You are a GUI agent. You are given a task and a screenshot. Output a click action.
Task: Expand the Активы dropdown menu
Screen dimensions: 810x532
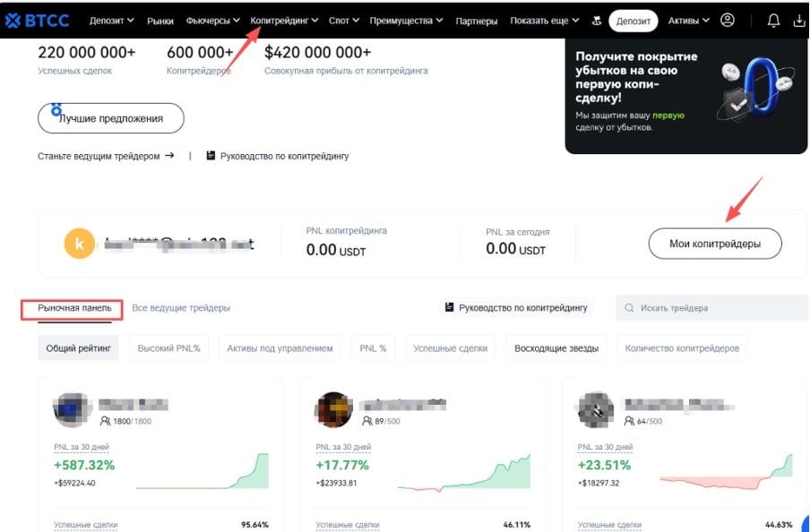(x=688, y=20)
